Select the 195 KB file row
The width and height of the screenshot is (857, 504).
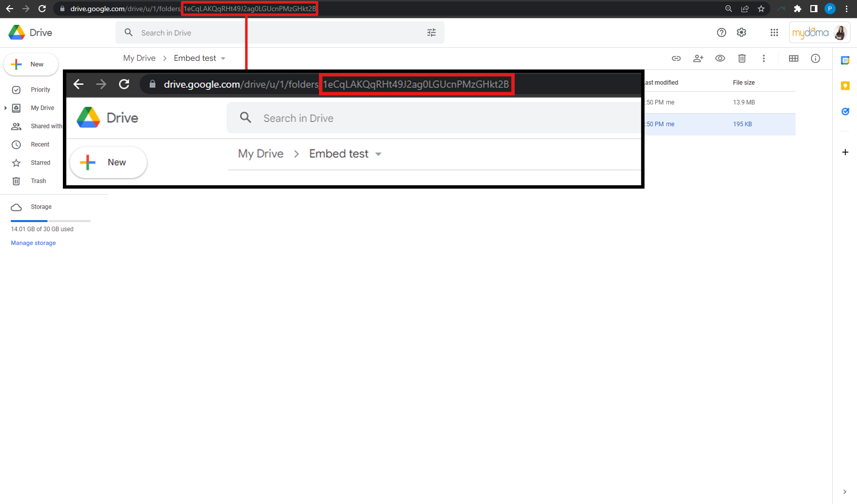tap(720, 124)
